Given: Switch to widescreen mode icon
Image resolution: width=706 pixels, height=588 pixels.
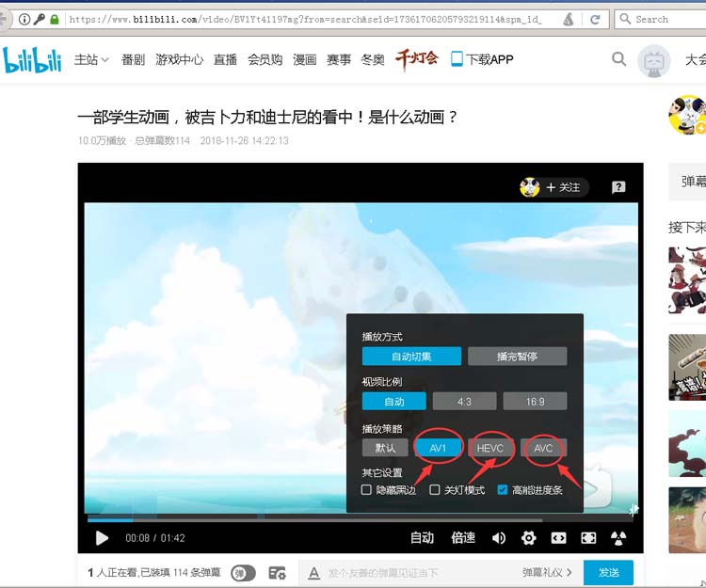Looking at the screenshot, I should point(559,538).
